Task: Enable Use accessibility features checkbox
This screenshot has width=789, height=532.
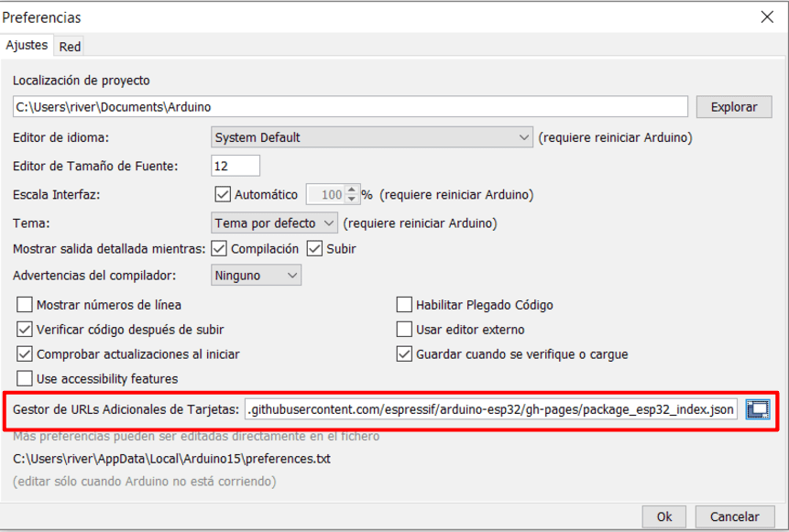Action: click(25, 378)
